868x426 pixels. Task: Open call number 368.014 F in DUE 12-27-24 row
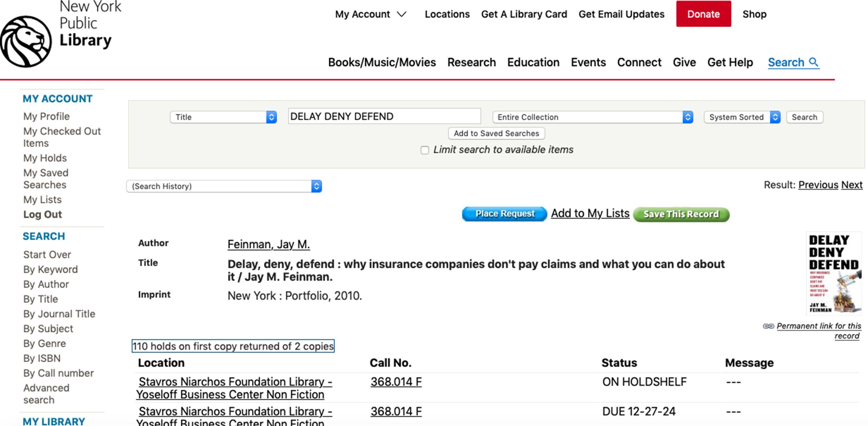[x=396, y=412]
